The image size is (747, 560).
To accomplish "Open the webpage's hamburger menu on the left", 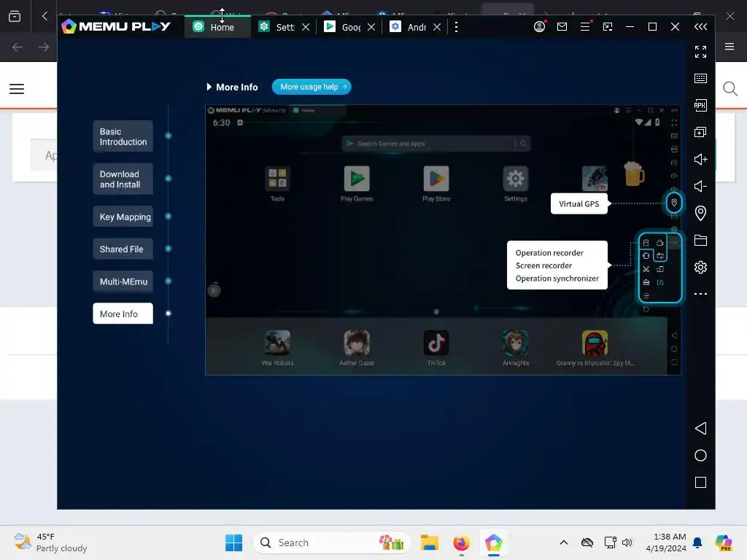I will tap(17, 88).
